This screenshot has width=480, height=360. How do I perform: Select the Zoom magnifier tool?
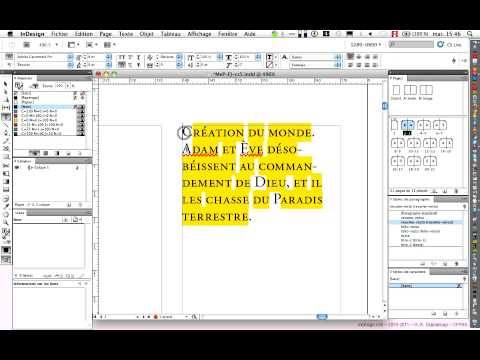click(6, 222)
